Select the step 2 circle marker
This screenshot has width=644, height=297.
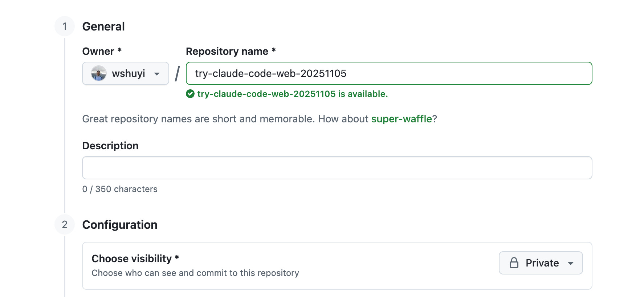click(x=65, y=224)
